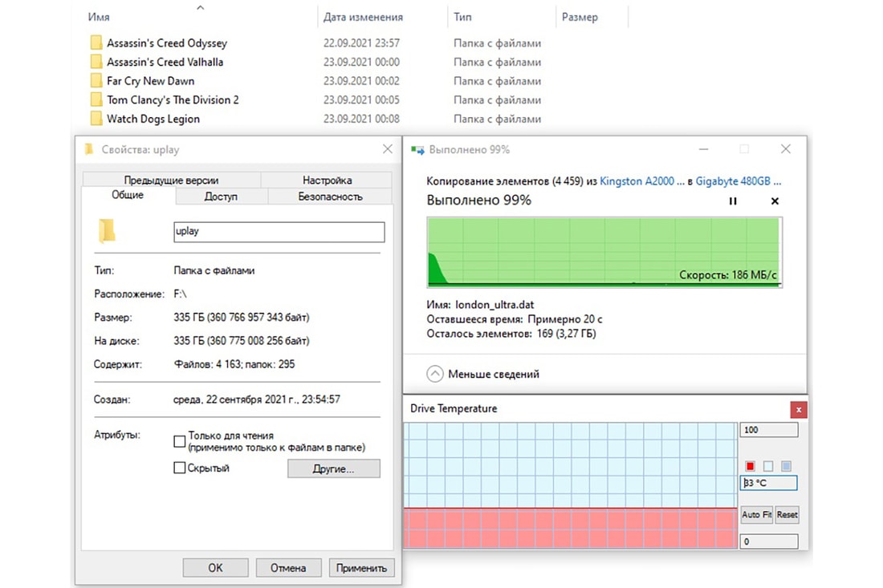The image size is (883, 588).
Task: Click the date 23.09.2021 00:05
Action: pyautogui.click(x=361, y=100)
